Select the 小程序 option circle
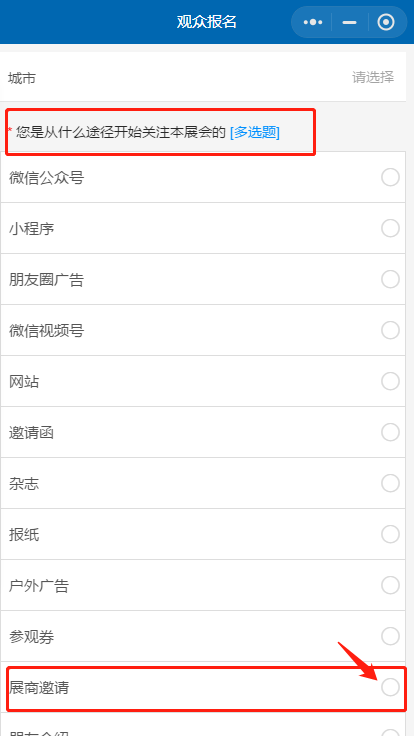The image size is (414, 736). (390, 229)
